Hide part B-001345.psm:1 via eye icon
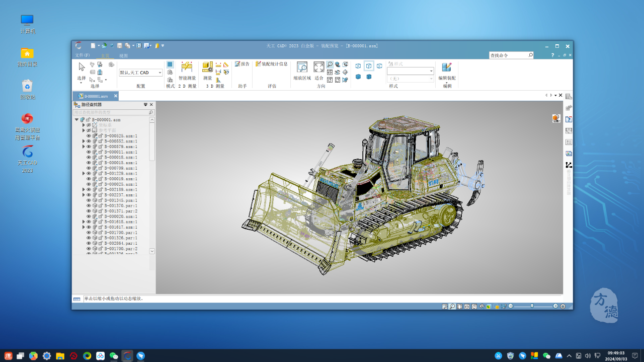This screenshot has height=362, width=644. click(89, 200)
